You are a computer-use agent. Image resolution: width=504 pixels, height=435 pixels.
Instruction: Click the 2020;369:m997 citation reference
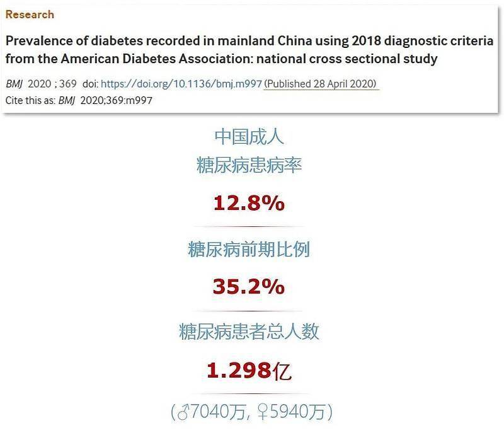pos(117,100)
